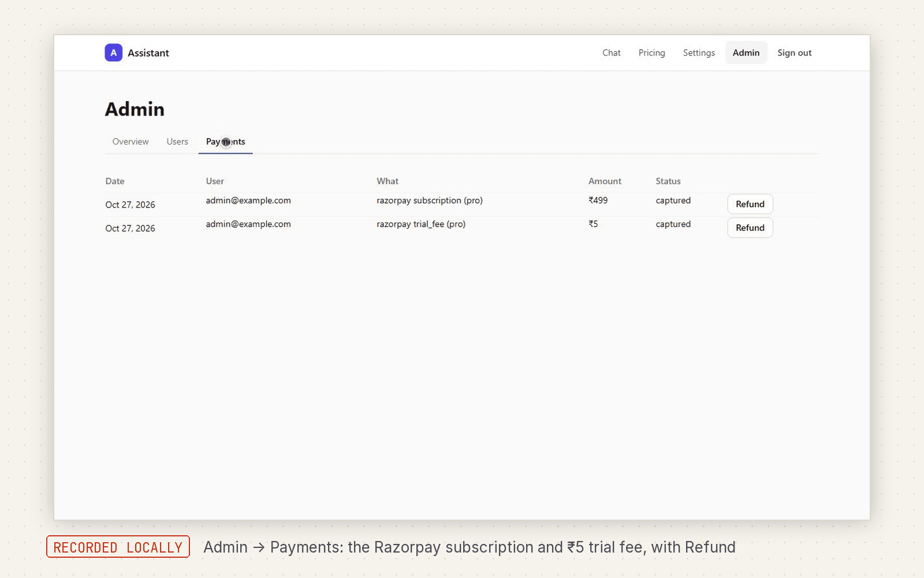Click admin@example.com in the subscription row
924x578 pixels.
coord(248,201)
